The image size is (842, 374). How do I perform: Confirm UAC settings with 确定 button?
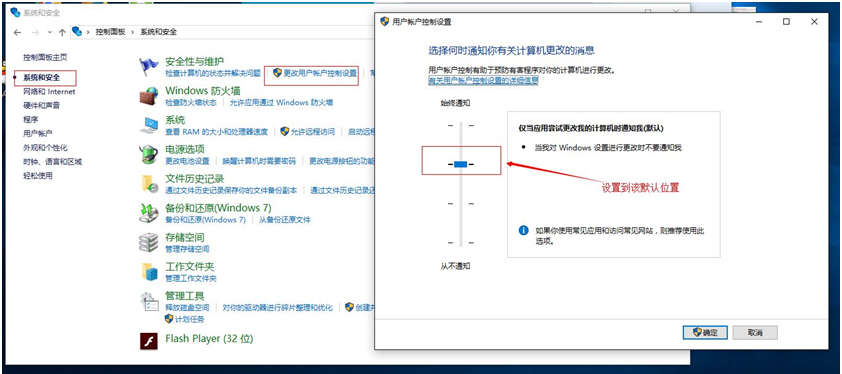point(705,333)
